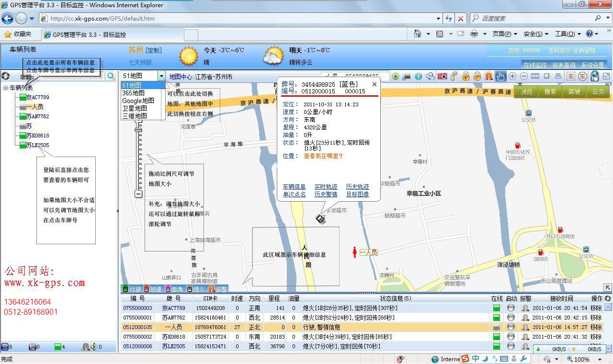Click the globe save map icon
613x364 pixels.
(x=594, y=76)
